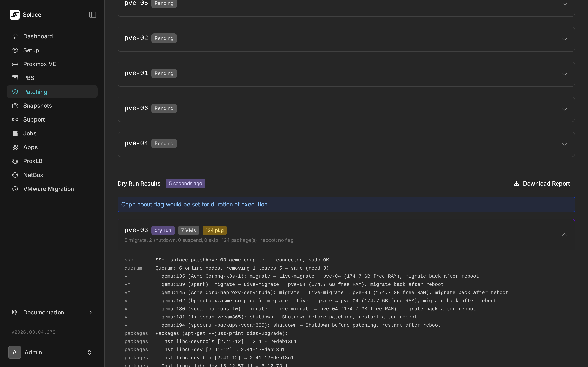
Task: Click the Solace logo icon
Action: click(x=14, y=14)
